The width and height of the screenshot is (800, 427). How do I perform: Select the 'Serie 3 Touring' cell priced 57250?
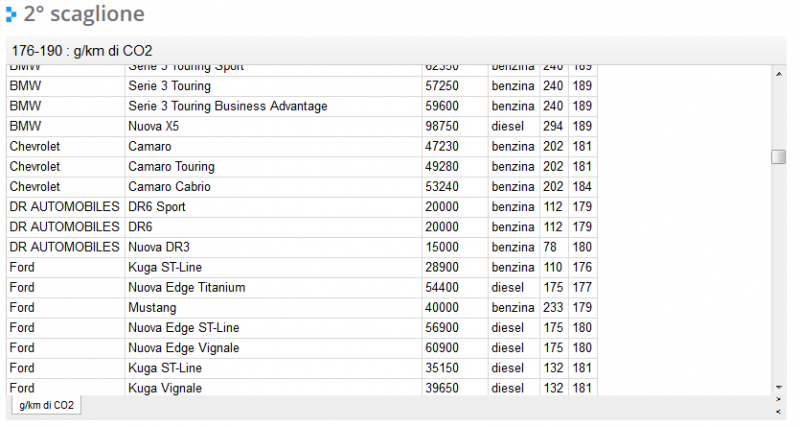click(273, 86)
